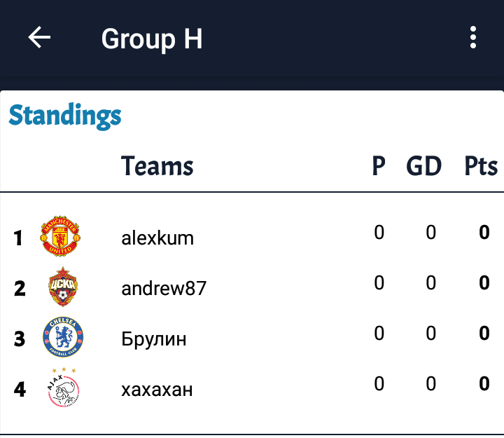Tap the back arrow icon
Image resolution: width=504 pixels, height=438 pixels.
[x=39, y=37]
